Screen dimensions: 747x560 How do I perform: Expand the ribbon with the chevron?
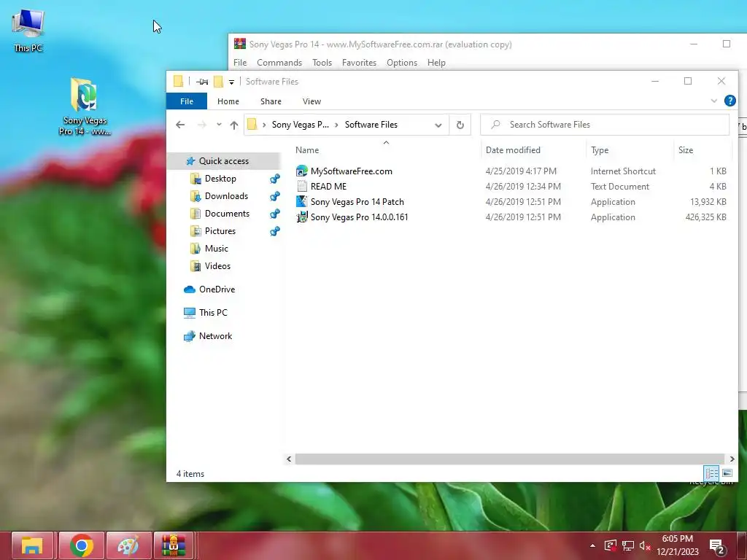coord(713,101)
